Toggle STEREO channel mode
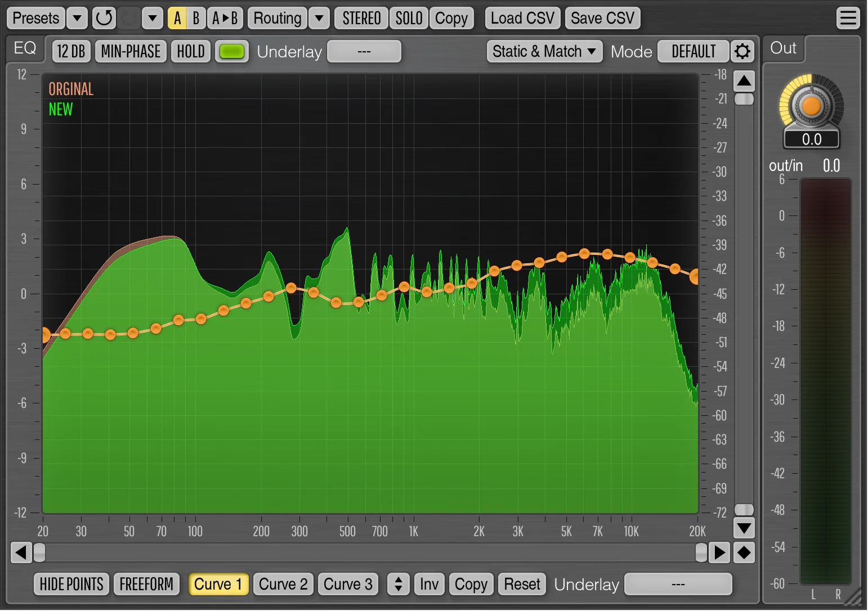868x611 pixels. coord(361,18)
